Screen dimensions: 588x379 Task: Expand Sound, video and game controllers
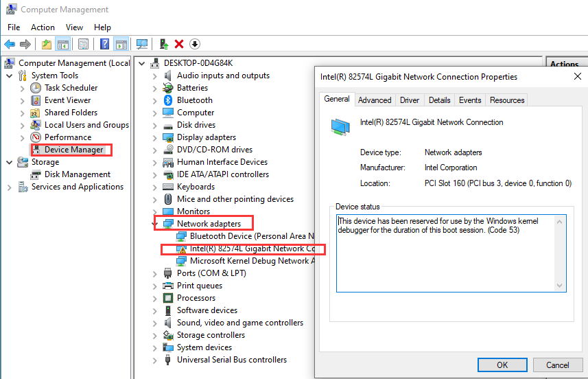pos(154,323)
